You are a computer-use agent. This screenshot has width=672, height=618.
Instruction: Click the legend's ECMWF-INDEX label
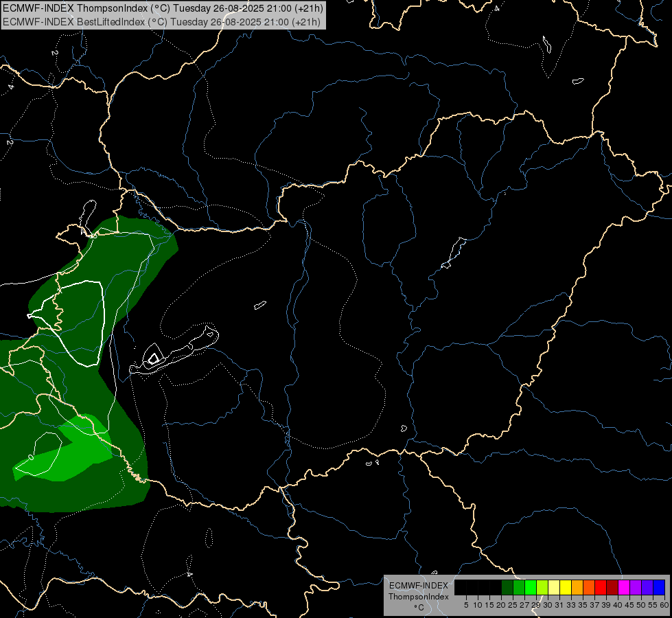tap(419, 586)
